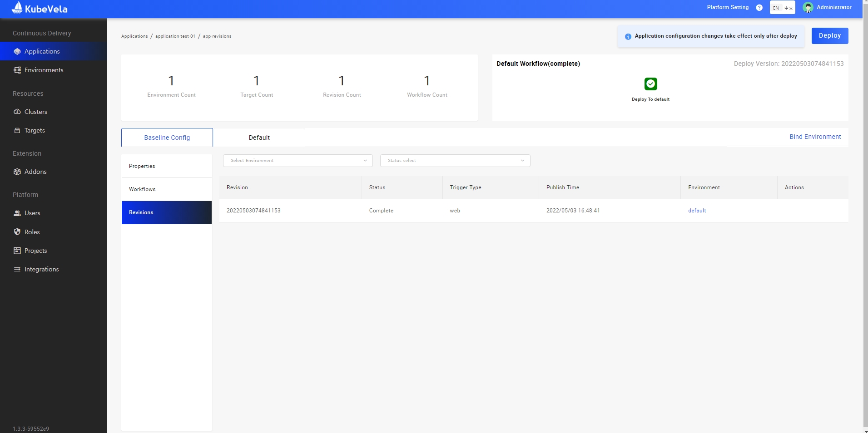This screenshot has height=433, width=868.
Task: Expand the Select Environment dropdown
Action: pyautogui.click(x=298, y=161)
